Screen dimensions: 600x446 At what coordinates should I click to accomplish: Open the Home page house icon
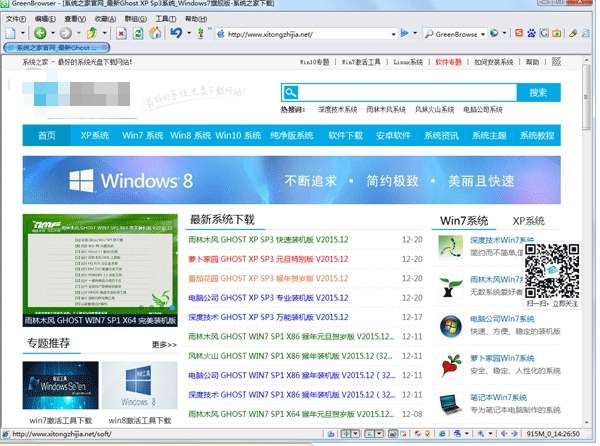(x=155, y=33)
